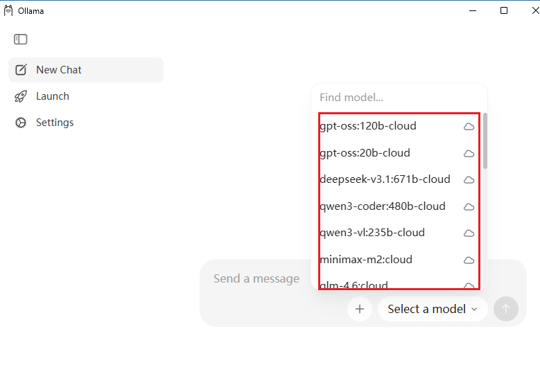540x392 pixels.
Task: Click cloud icon beside qwen3-vl:235b-cloud
Action: point(469,233)
